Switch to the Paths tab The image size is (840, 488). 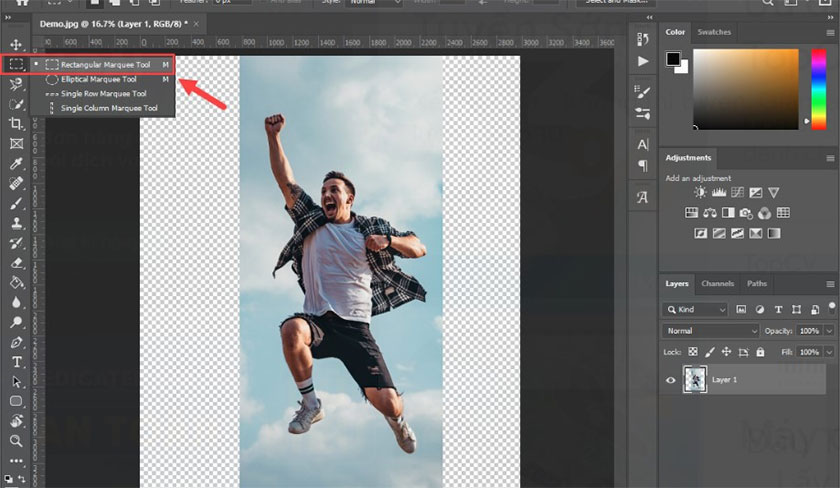tap(756, 283)
